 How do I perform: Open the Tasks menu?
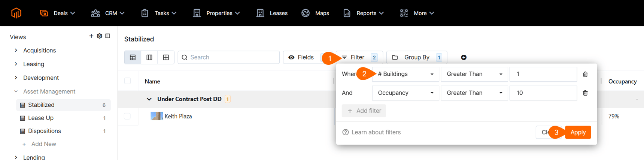159,13
